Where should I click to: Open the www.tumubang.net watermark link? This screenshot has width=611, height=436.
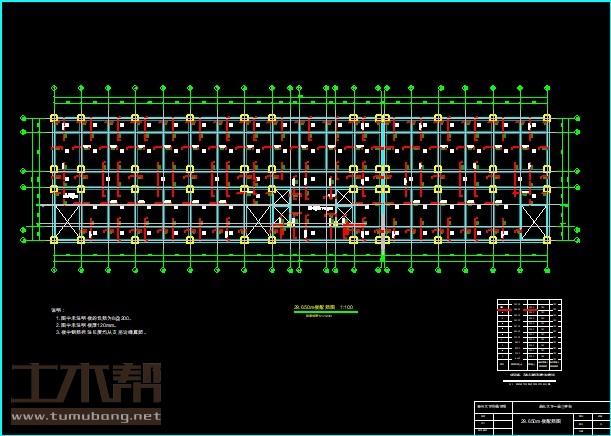point(85,416)
